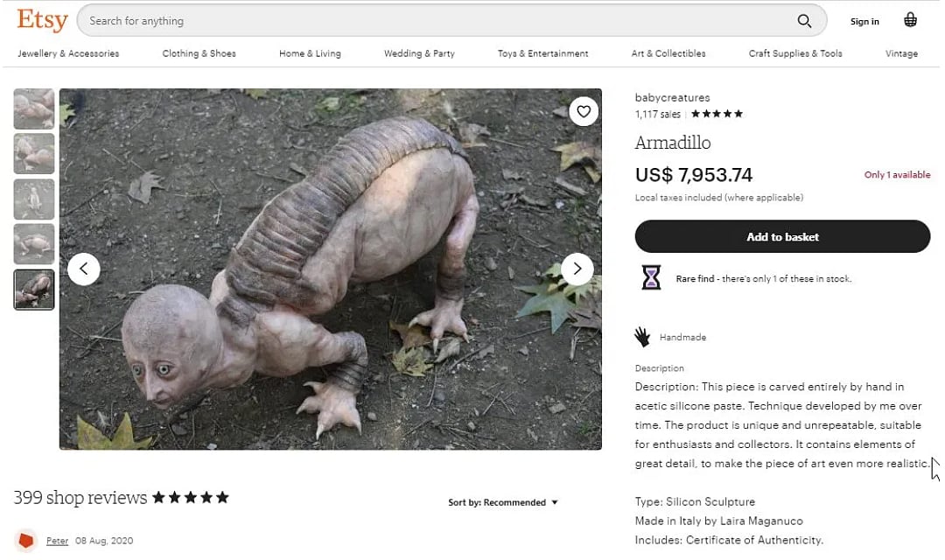
Task: Show next product photo using right arrow
Action: pyautogui.click(x=577, y=269)
